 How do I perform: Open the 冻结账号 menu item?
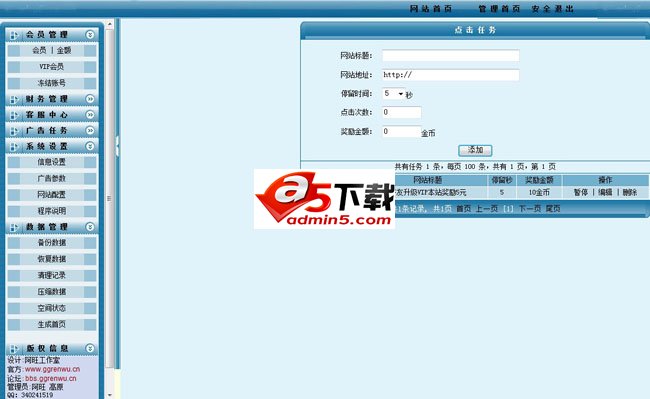point(51,82)
